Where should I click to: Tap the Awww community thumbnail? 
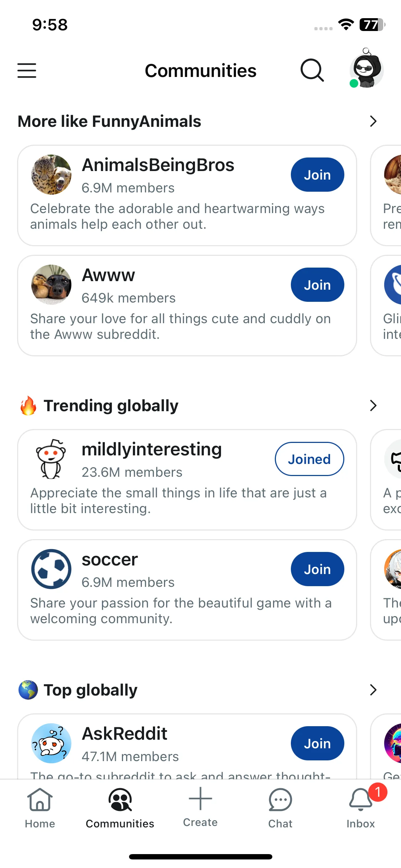pyautogui.click(x=51, y=285)
